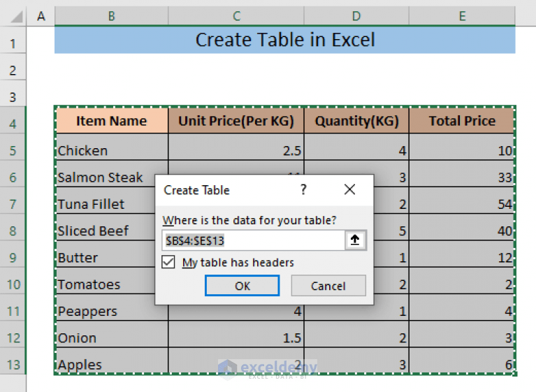Click Sliced Beef's total price 40

(x=462, y=227)
